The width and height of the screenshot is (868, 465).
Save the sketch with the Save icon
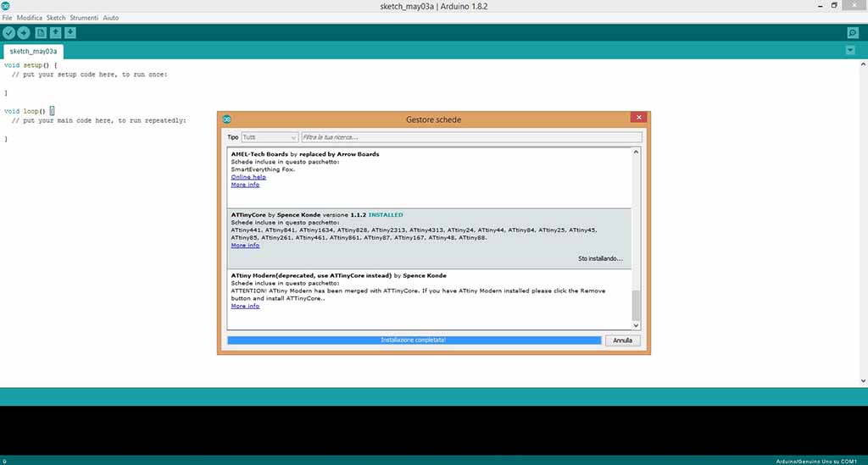click(70, 33)
